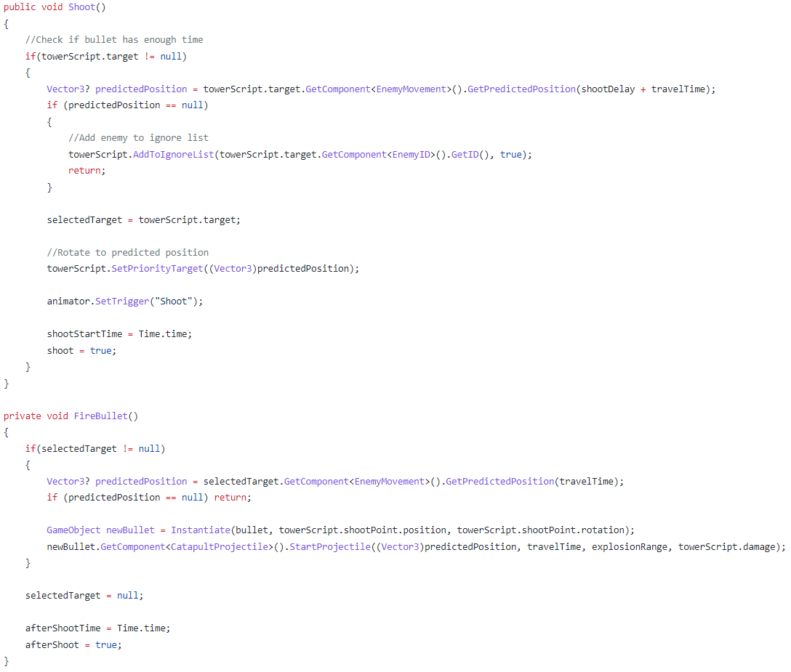Image resolution: width=791 pixels, height=672 pixels.
Task: Click the comment about bullet time check
Action: point(113,39)
